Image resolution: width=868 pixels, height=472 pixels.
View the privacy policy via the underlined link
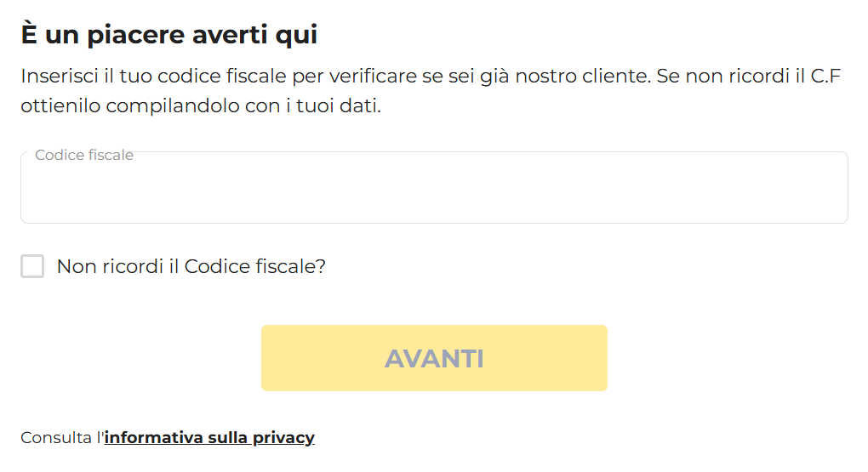tap(209, 438)
